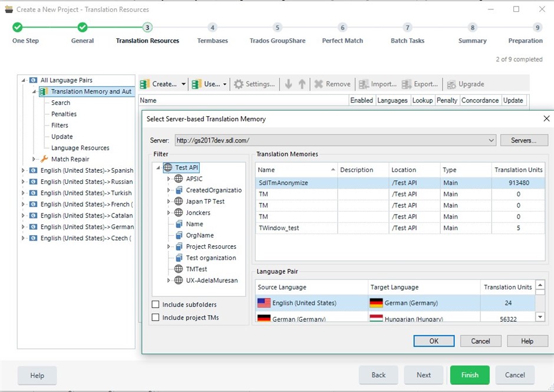Click the UX-AdelaMuresan globe icon

point(179,281)
